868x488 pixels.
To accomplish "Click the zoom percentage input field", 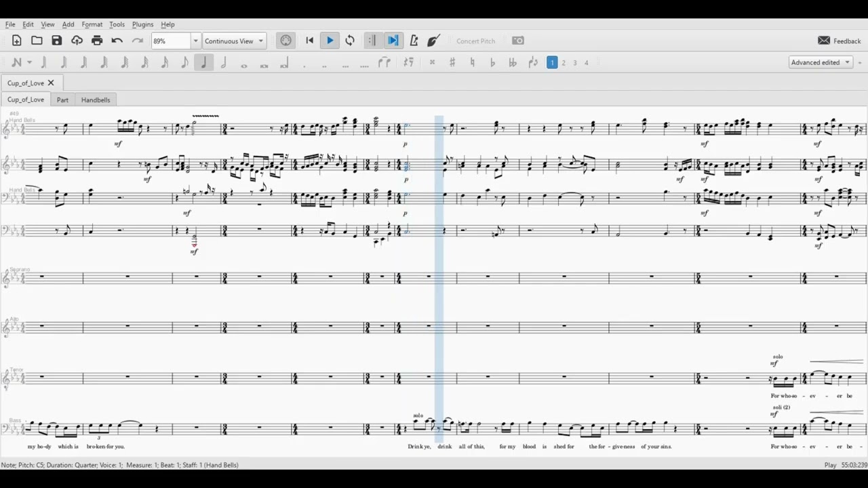I will tap(171, 41).
